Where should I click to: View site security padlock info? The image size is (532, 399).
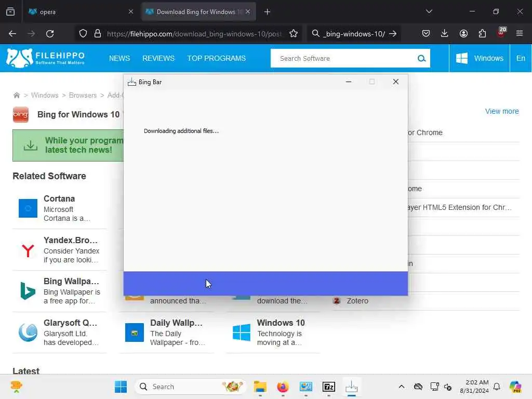pyautogui.click(x=98, y=34)
